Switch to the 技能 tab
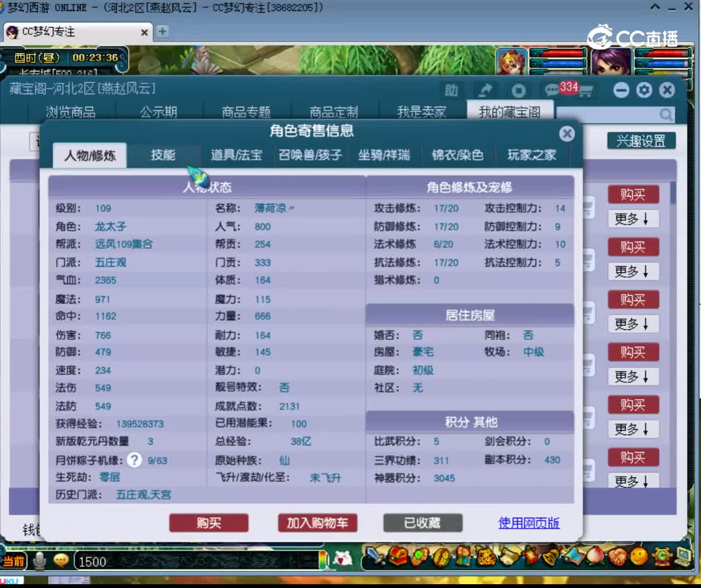 tap(163, 155)
